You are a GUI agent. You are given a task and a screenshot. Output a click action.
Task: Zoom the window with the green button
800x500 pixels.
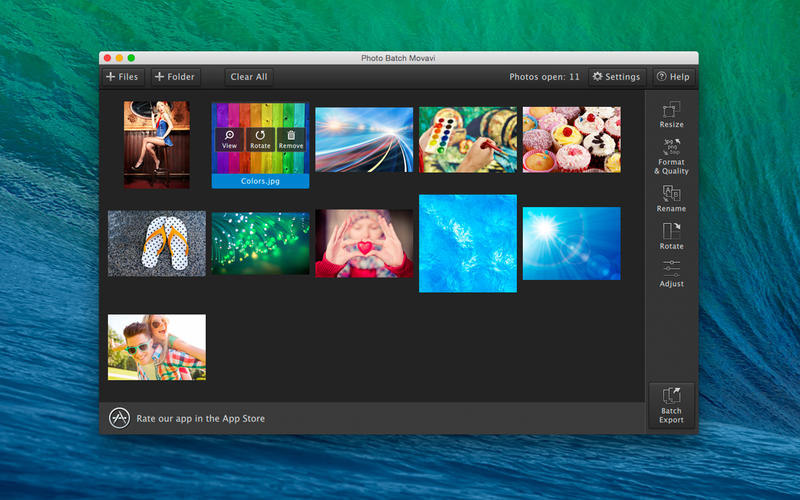131,58
